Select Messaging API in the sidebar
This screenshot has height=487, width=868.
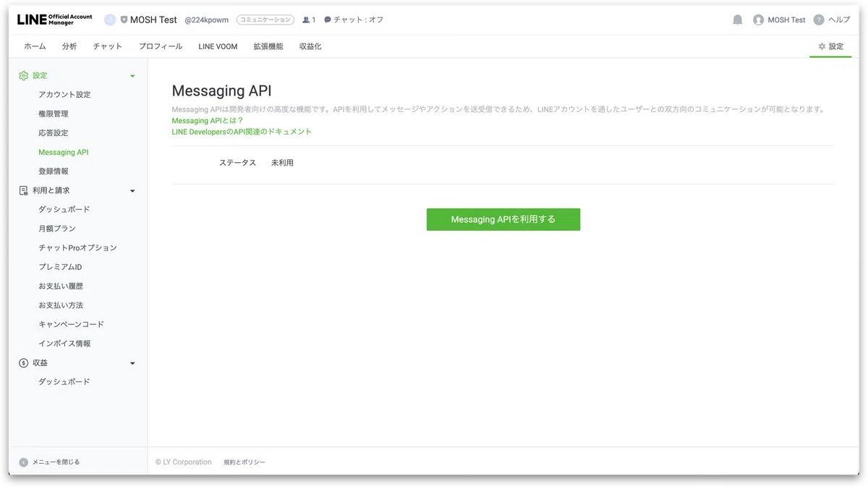coord(64,152)
